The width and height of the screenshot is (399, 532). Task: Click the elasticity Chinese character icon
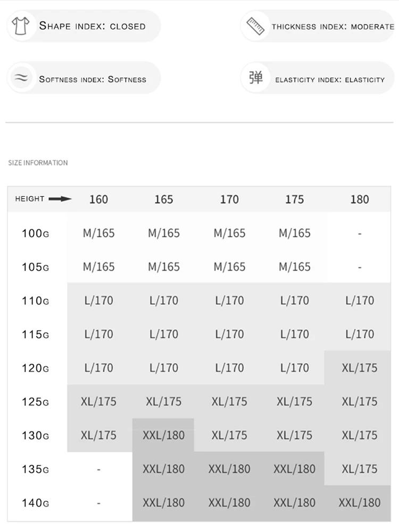256,78
